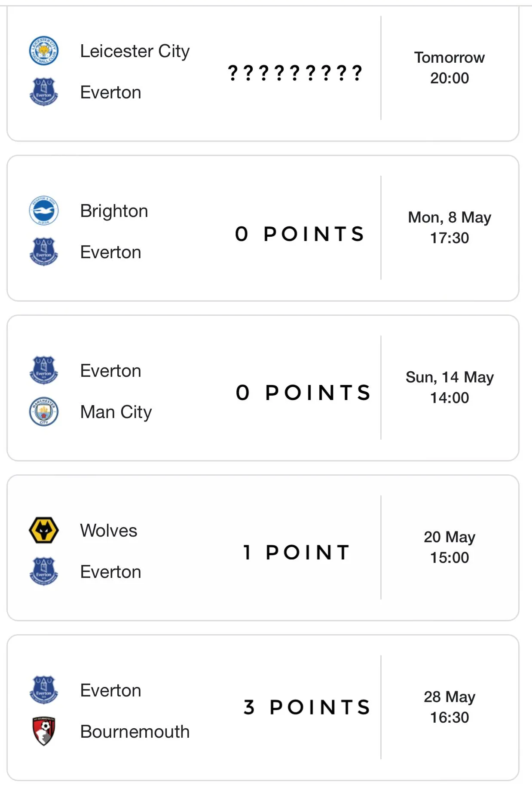
Task: Click the 1 POINT prediction label
Action: (x=296, y=553)
